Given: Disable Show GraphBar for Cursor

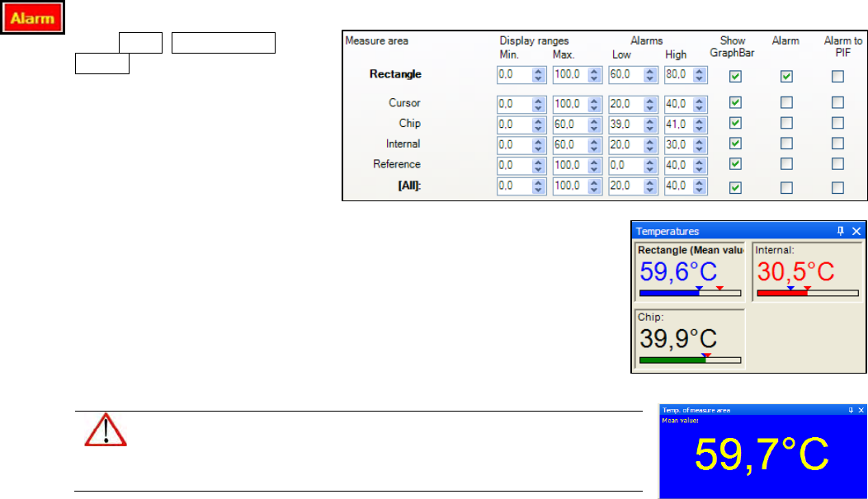Looking at the screenshot, I should [735, 103].
